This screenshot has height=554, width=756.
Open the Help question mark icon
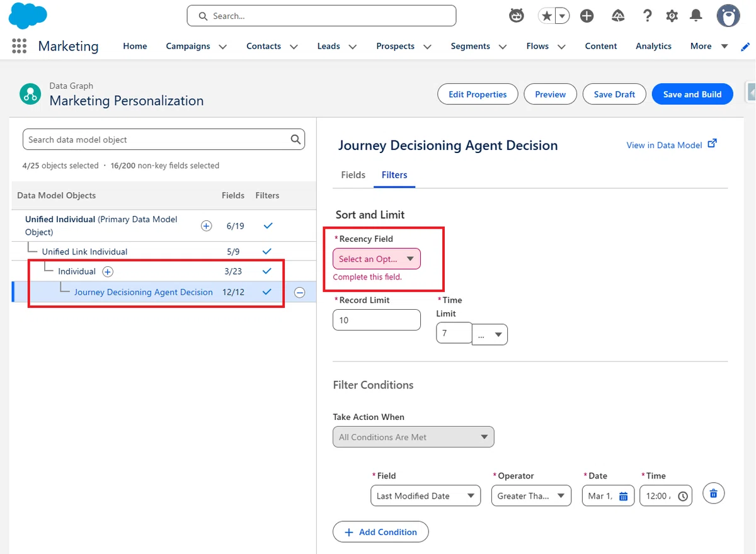[x=647, y=16]
